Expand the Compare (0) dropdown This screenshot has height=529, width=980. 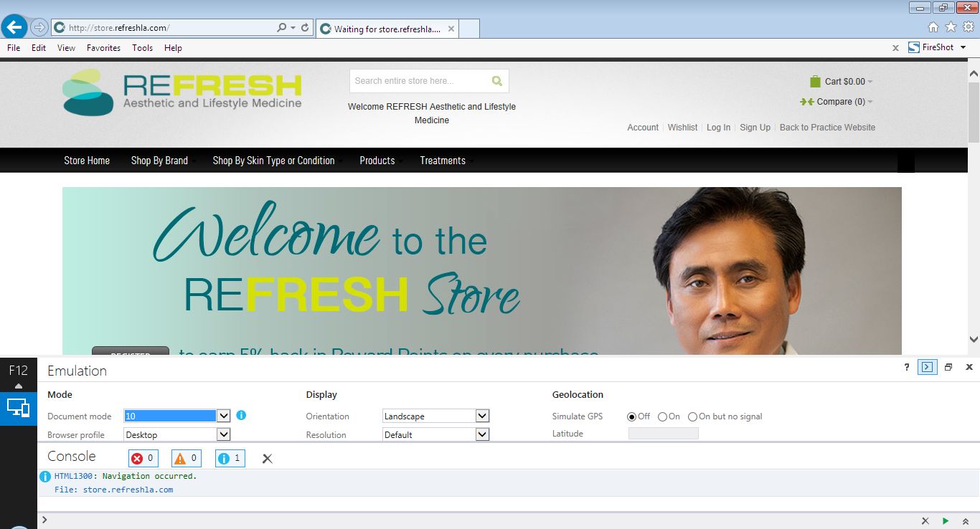(x=870, y=102)
